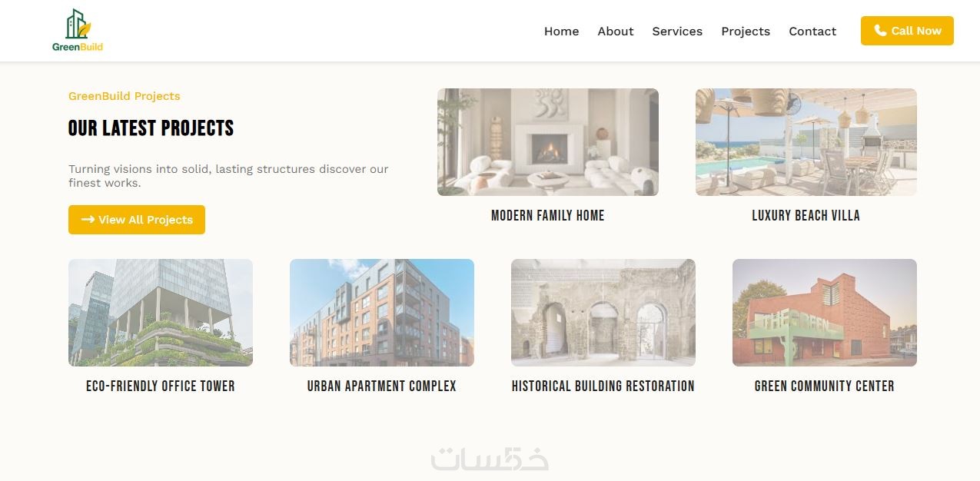Go to the About page

pyautogui.click(x=616, y=31)
